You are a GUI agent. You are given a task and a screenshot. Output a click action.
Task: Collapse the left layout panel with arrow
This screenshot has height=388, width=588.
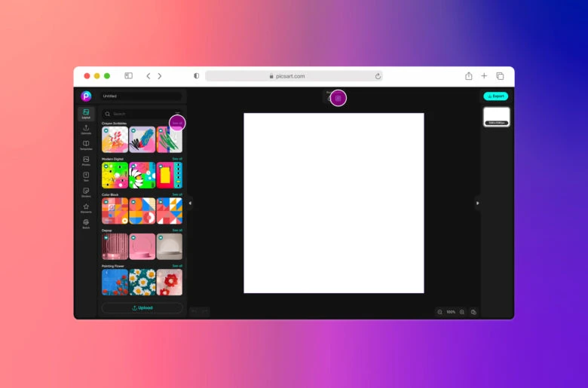pyautogui.click(x=190, y=203)
